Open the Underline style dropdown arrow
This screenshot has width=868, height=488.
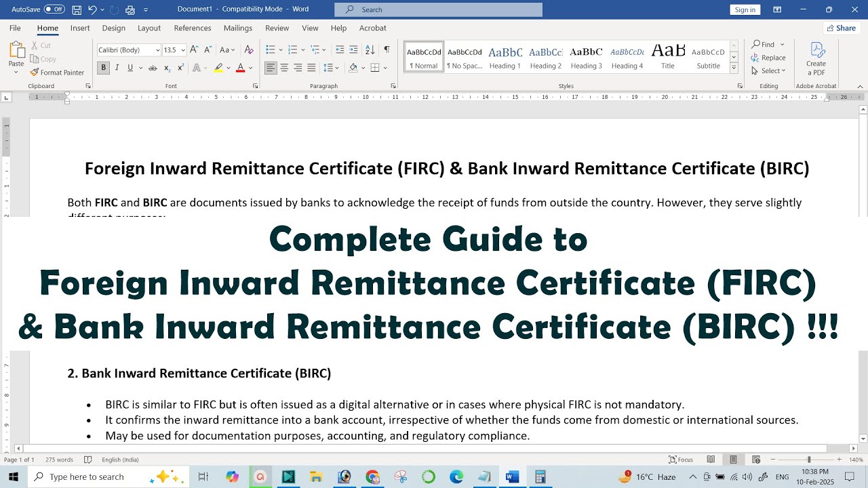[140, 68]
